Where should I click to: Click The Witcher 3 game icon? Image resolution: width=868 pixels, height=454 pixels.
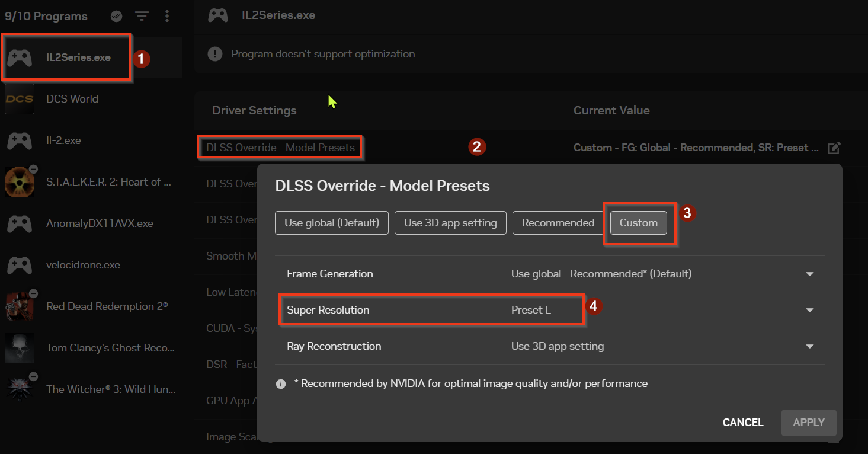click(x=20, y=388)
